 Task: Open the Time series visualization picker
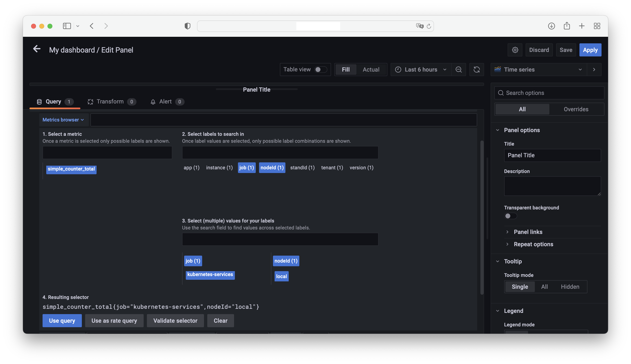point(539,70)
